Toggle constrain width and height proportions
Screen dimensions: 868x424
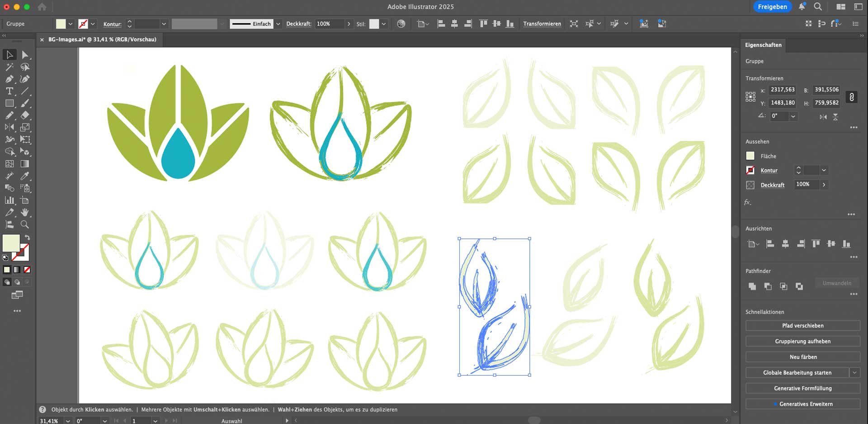click(x=852, y=97)
